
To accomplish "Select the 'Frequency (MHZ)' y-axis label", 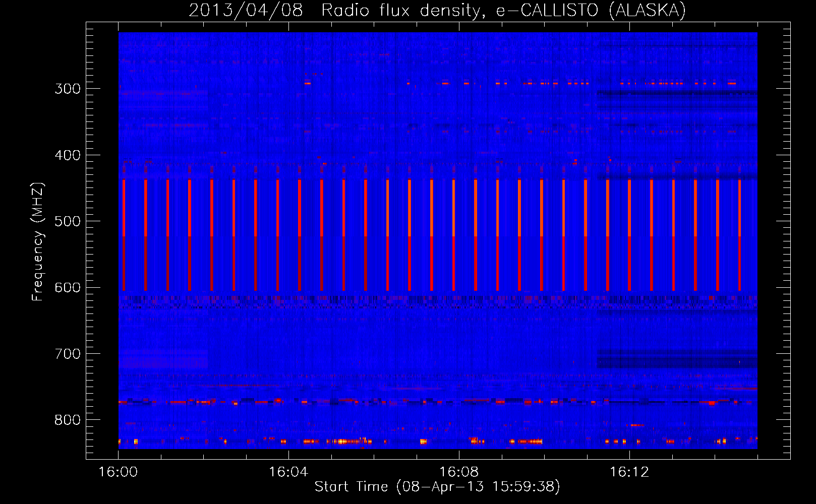I will 38,241.
